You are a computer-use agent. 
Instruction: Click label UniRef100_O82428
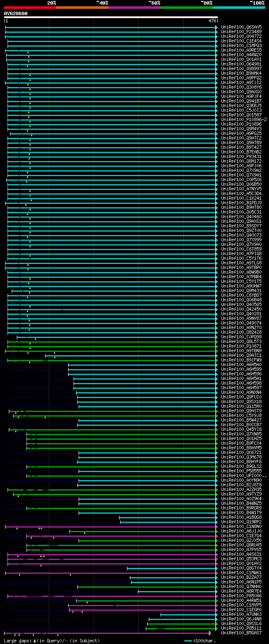(x=241, y=332)
